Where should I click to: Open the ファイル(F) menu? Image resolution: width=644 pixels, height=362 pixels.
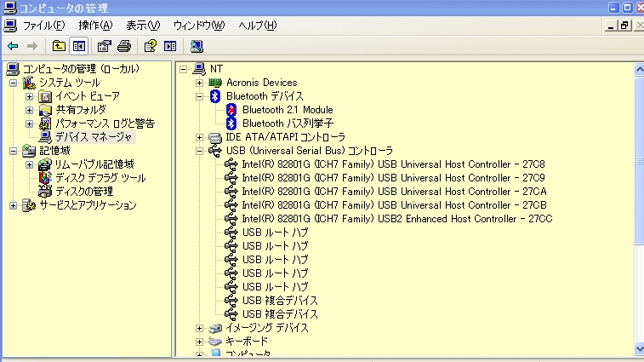click(43, 26)
